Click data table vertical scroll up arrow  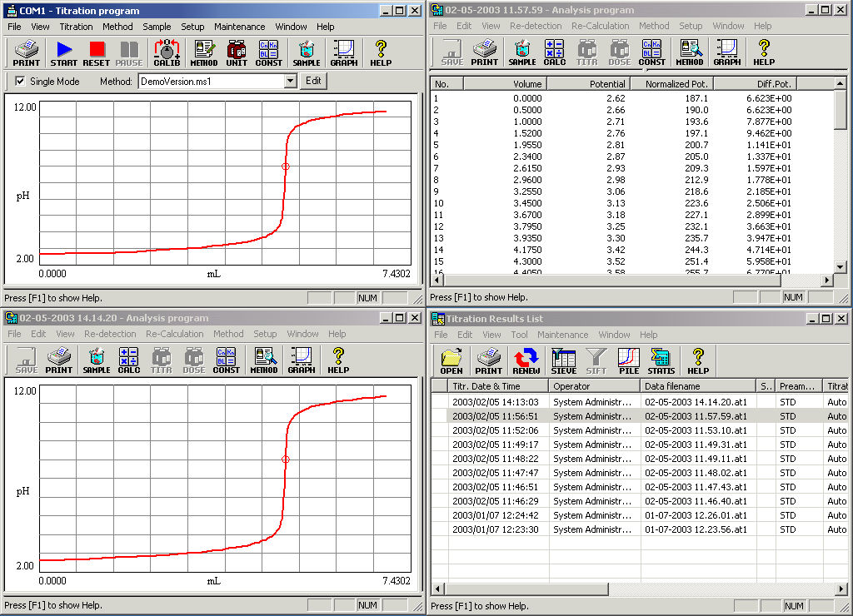[x=841, y=84]
